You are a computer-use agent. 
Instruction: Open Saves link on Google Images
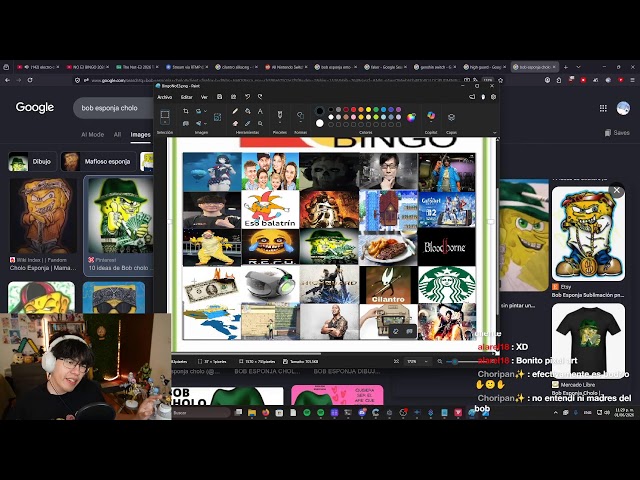coord(617,133)
